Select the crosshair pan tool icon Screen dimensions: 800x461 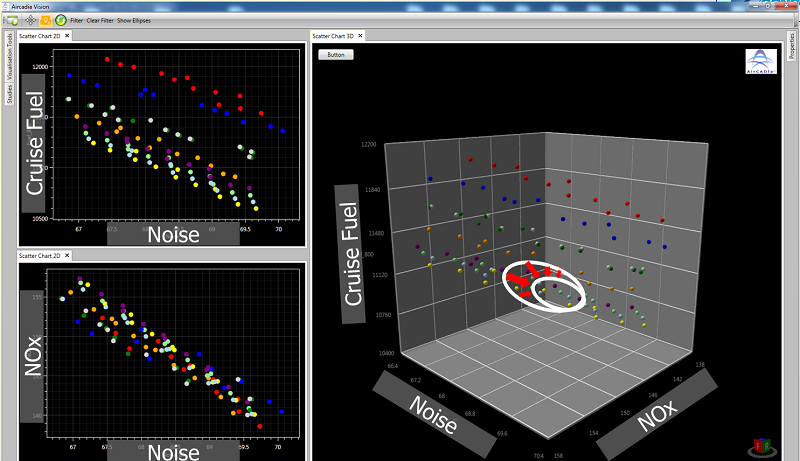click(x=30, y=20)
